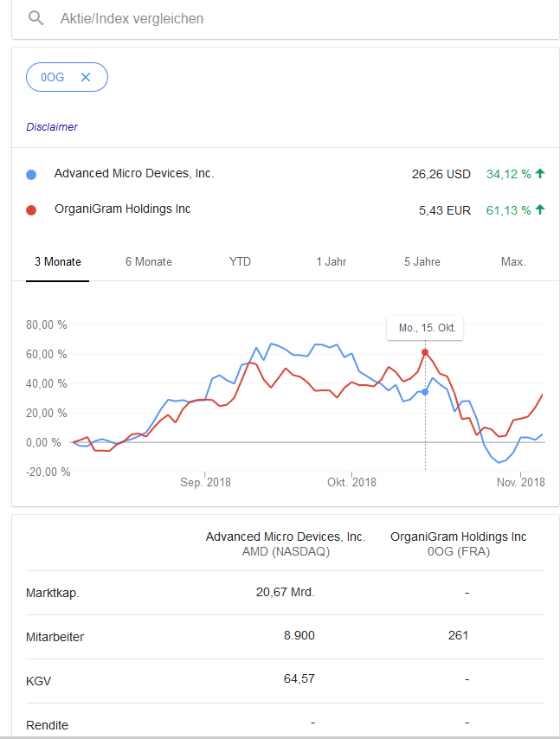Click the green up arrow beside 61,13 %
The width and height of the screenshot is (560, 739).
tap(540, 209)
